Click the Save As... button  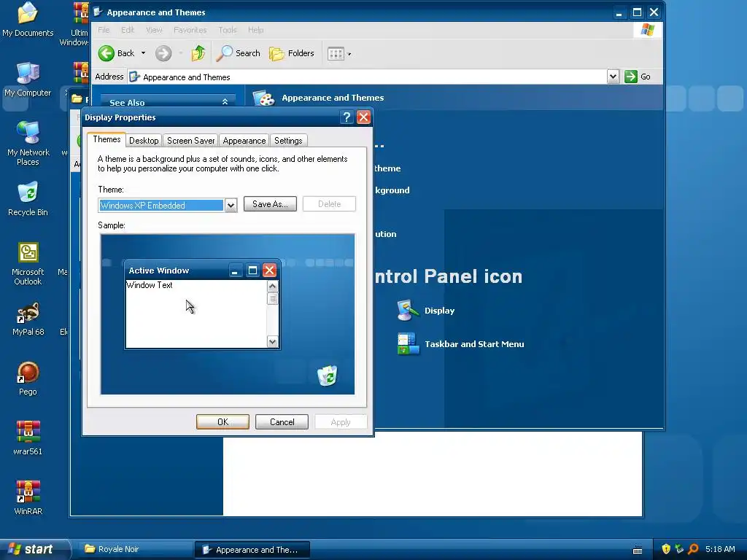(270, 204)
